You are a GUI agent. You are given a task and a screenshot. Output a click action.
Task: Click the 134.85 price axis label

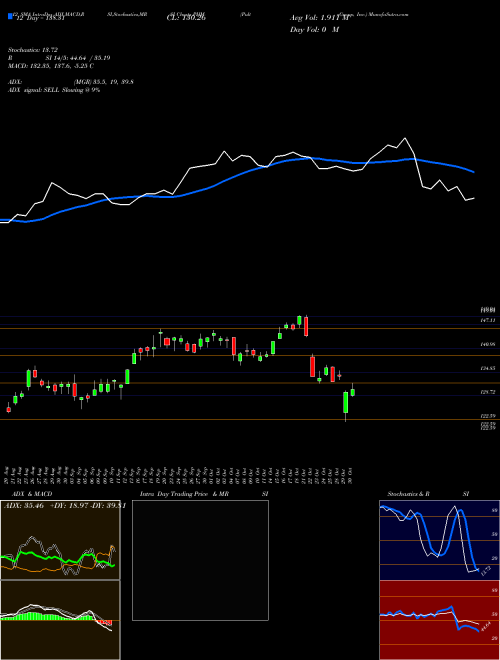(x=488, y=368)
